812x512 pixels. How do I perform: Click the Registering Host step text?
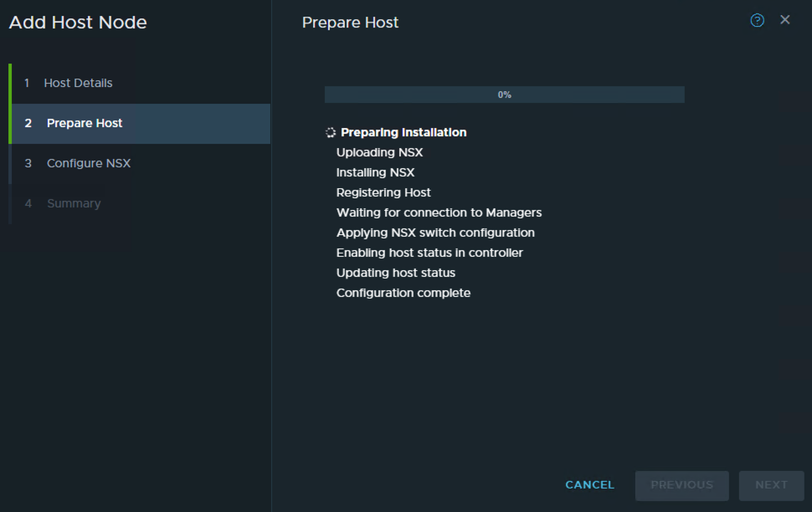(383, 192)
